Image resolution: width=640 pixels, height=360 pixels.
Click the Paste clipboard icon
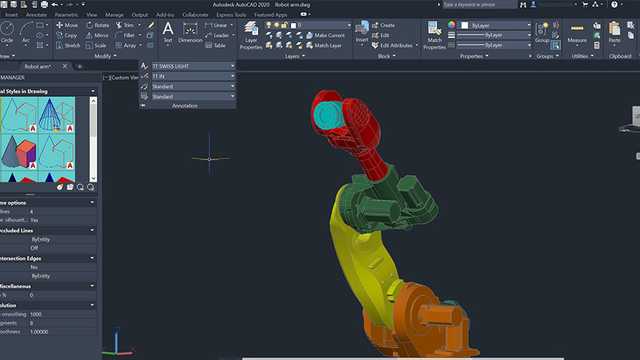click(614, 33)
